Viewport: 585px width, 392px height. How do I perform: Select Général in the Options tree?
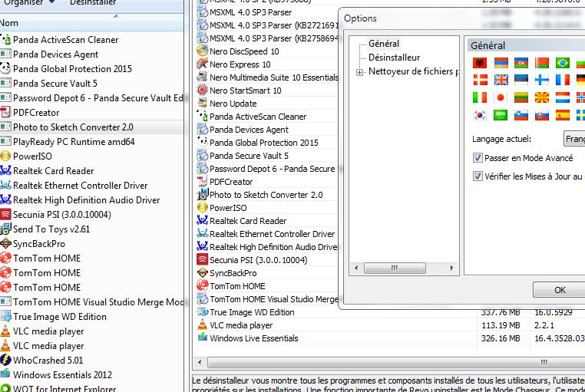tap(384, 44)
